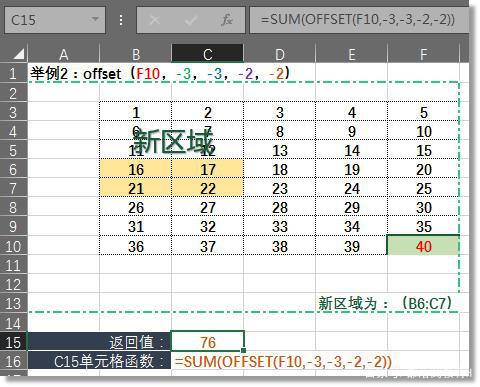This screenshot has height=387, width=480.
Task: Select row 16 header
Action: (14, 361)
